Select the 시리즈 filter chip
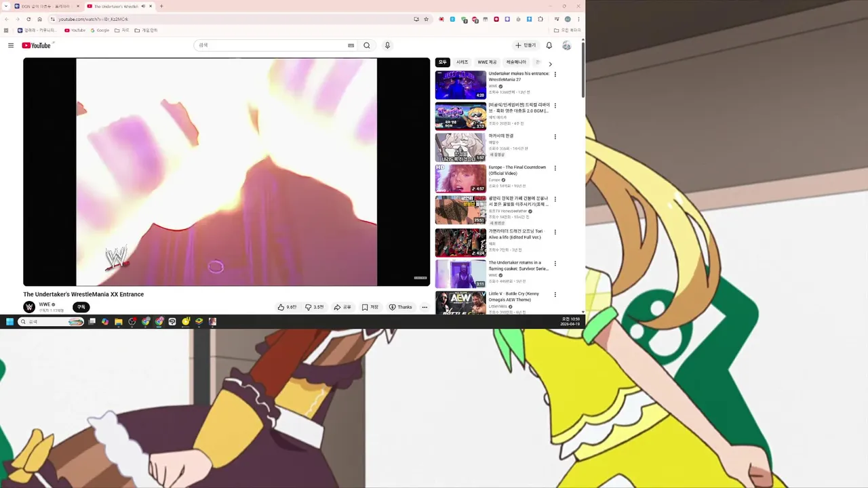This screenshot has height=488, width=868. [462, 62]
